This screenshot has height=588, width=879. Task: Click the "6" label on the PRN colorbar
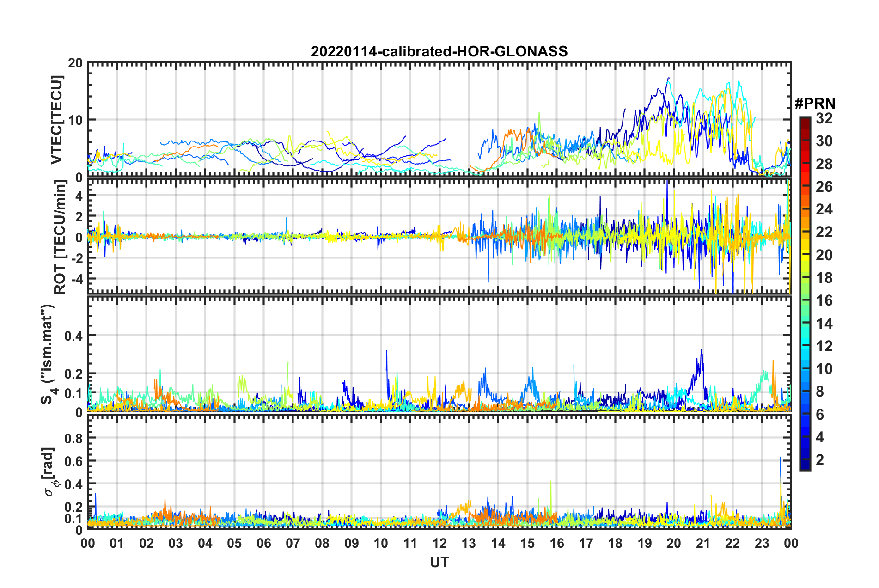tap(820, 415)
